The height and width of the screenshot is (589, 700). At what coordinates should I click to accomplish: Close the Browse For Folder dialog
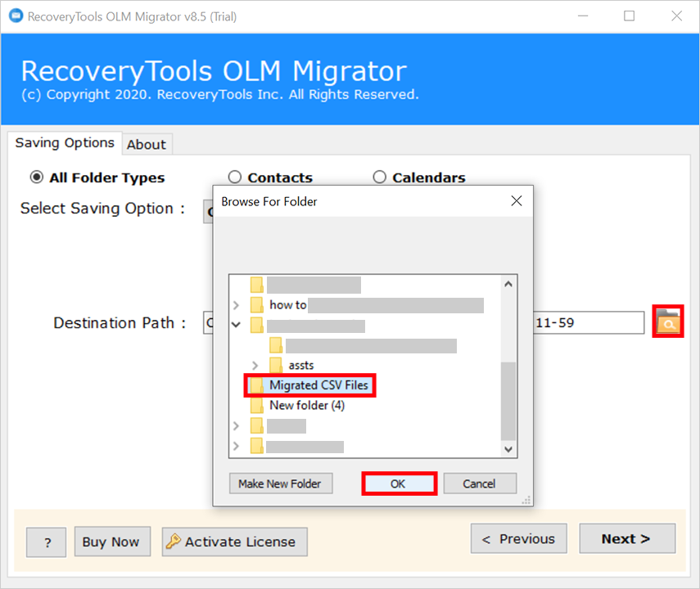[x=517, y=200]
